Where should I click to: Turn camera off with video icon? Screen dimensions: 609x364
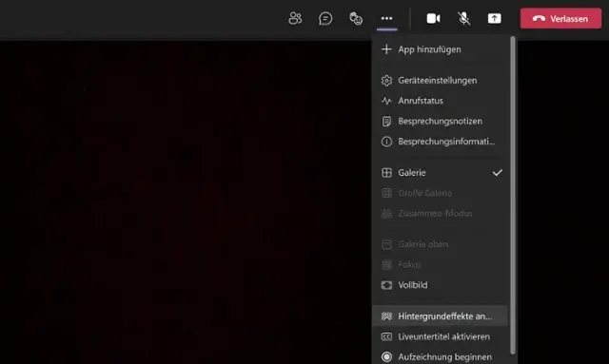434,18
